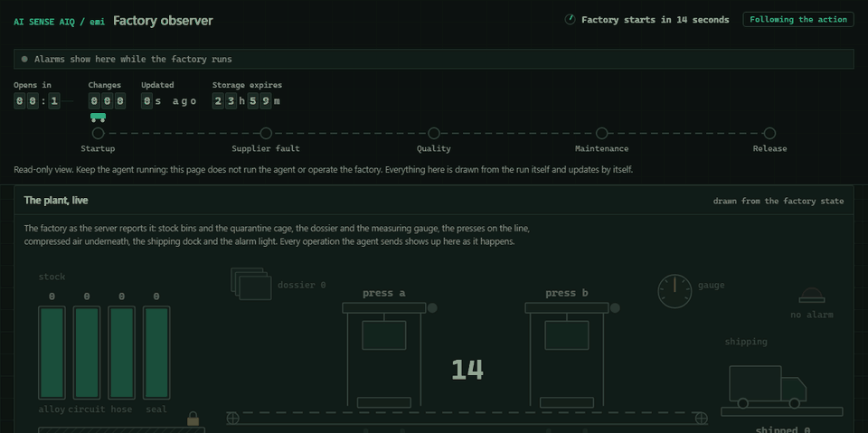Click the 'Alarms show here while the factory runs' text
The image size is (868, 433).
point(133,59)
